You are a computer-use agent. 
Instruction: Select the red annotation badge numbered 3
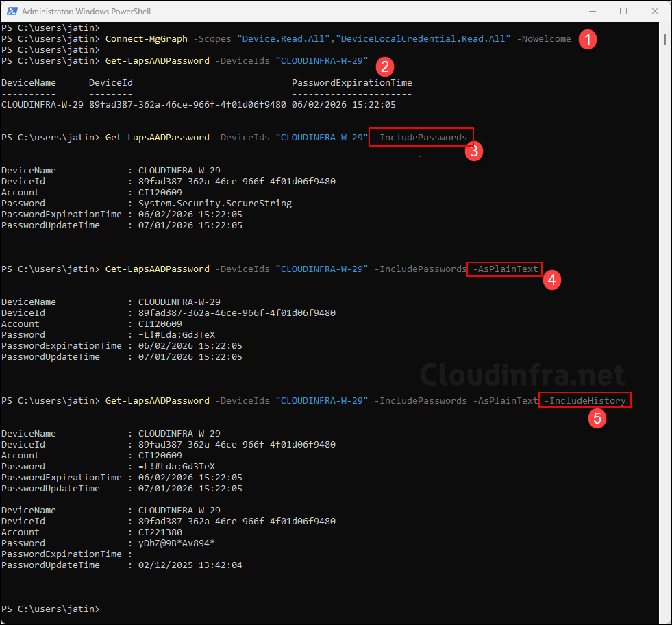473,151
